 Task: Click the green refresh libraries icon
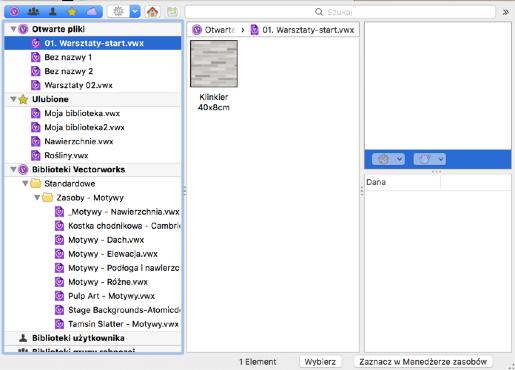click(172, 12)
